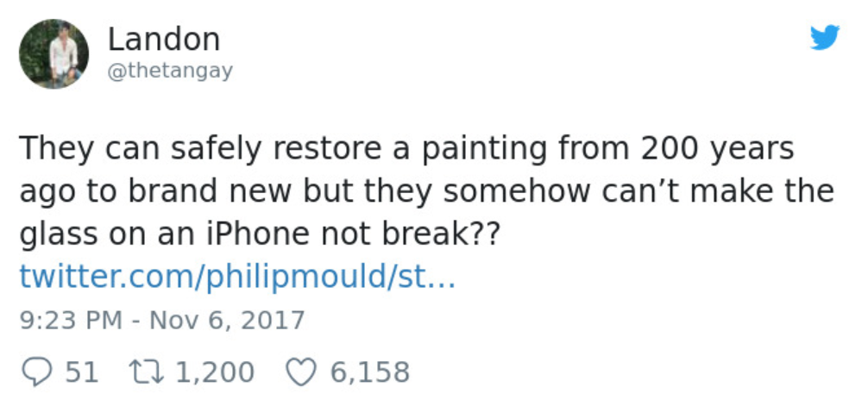Click the words "They can safely restore"
868x412 pixels.
tap(171, 149)
